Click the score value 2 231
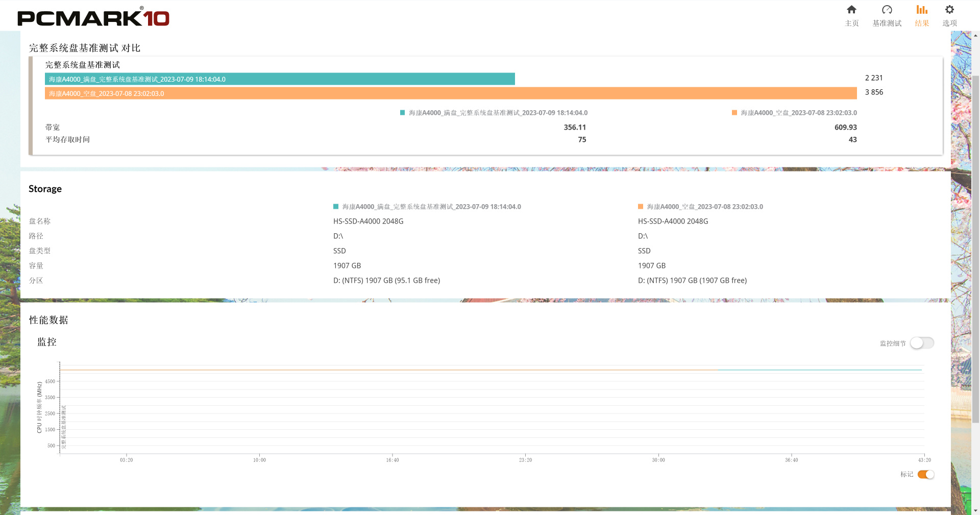The width and height of the screenshot is (980, 515). [x=874, y=78]
